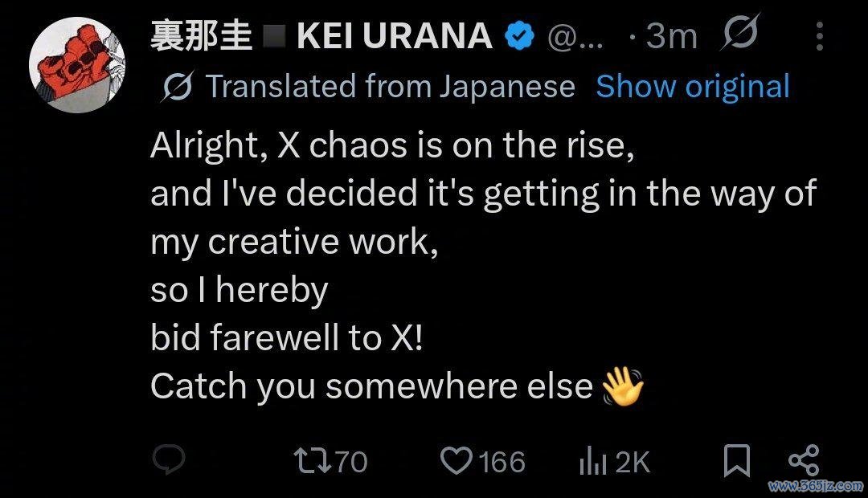This screenshot has width=868, height=498.
Task: Click 'Show original' translation link
Action: (x=693, y=87)
